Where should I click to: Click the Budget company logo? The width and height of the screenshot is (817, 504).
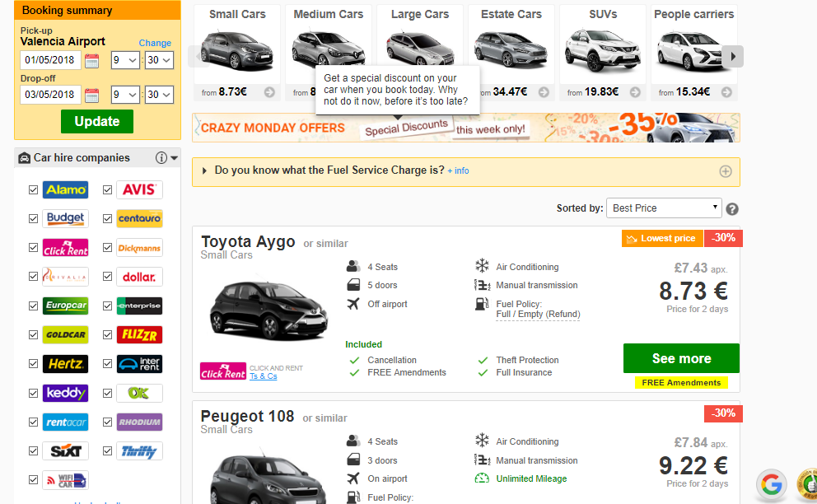pos(65,219)
